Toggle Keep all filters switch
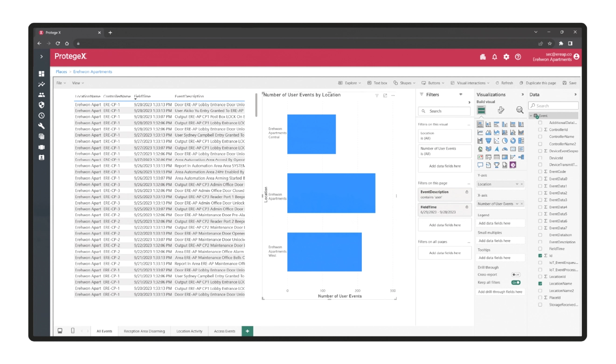Image resolution: width=616 pixels, height=364 pixels. 516,282
